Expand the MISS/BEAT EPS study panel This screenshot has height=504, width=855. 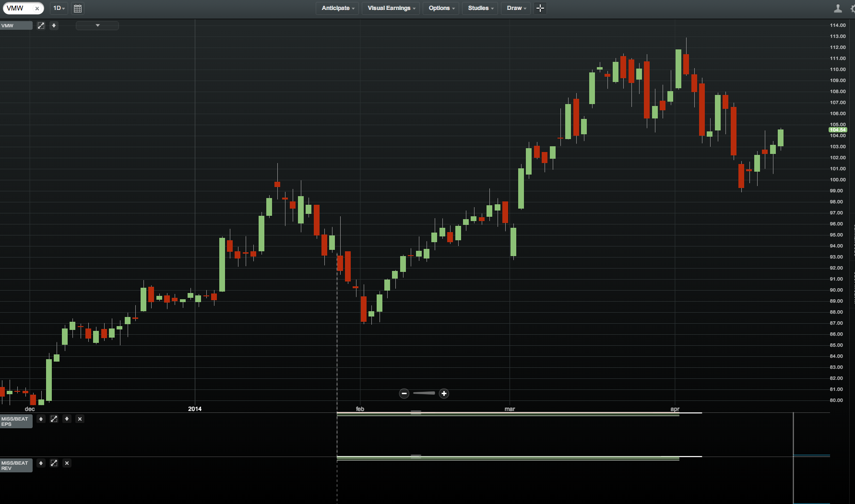point(54,419)
